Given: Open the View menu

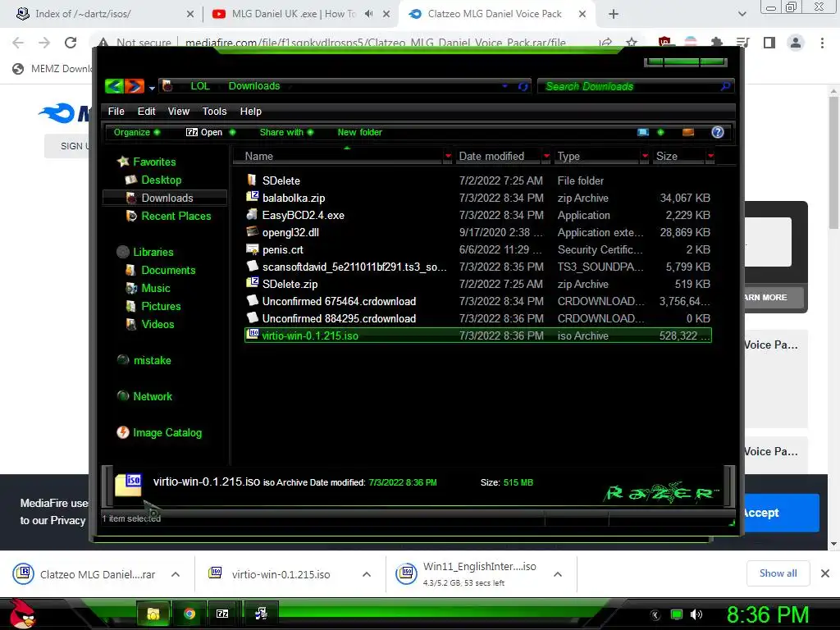Looking at the screenshot, I should coord(178,112).
